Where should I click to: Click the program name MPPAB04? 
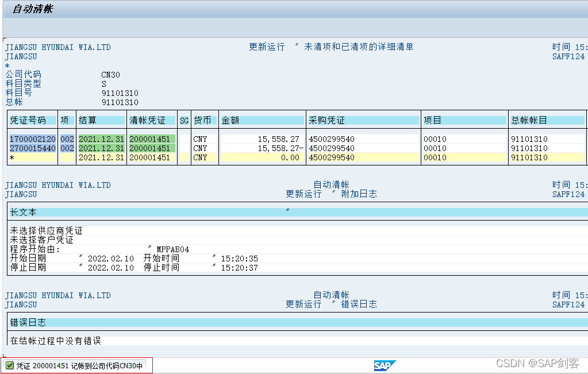point(173,249)
